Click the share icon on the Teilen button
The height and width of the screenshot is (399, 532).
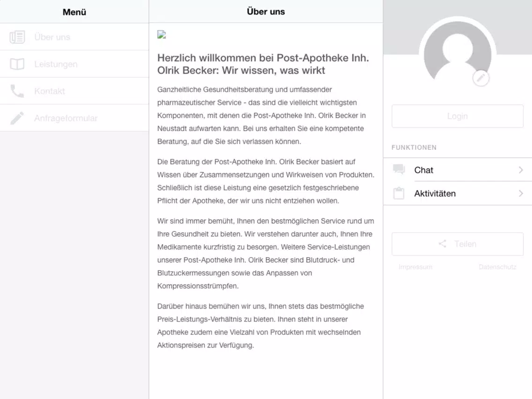click(443, 244)
